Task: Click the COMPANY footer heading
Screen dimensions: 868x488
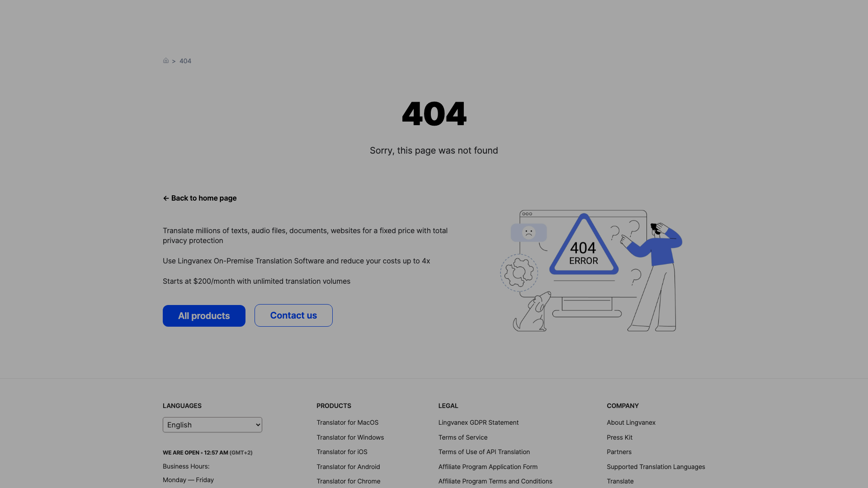Action: click(x=623, y=406)
